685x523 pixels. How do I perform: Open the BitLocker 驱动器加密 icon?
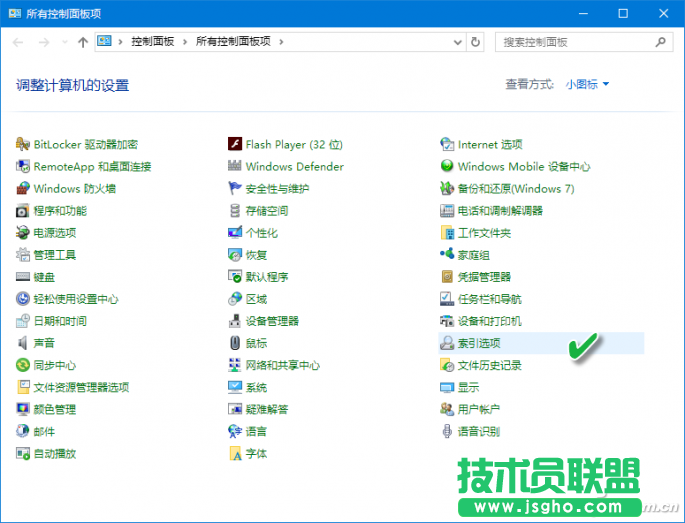point(23,144)
